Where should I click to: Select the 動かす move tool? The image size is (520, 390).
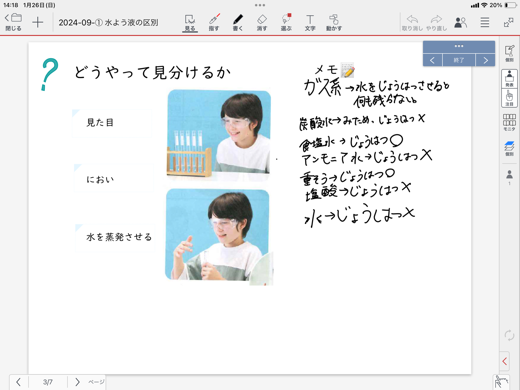[334, 23]
